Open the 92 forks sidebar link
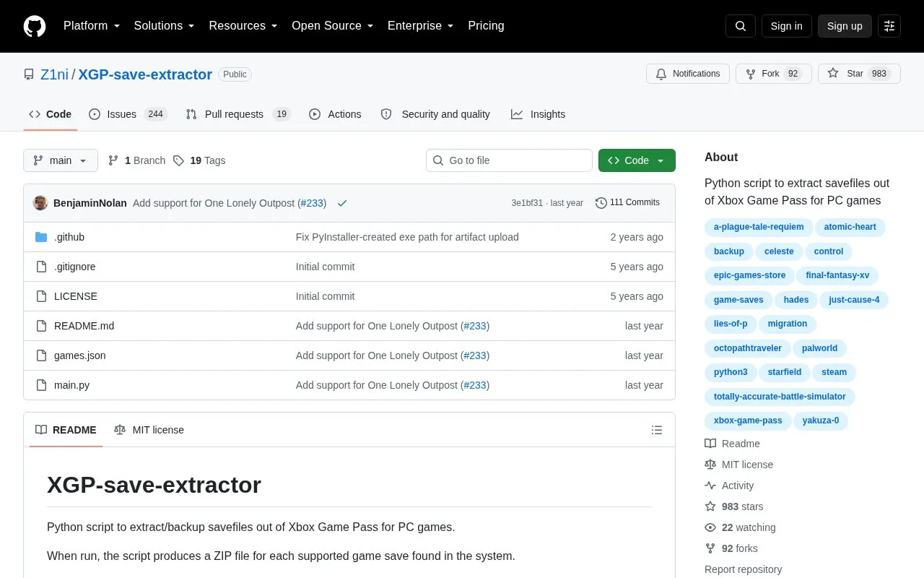Viewport: 924px width, 578px height. (731, 548)
